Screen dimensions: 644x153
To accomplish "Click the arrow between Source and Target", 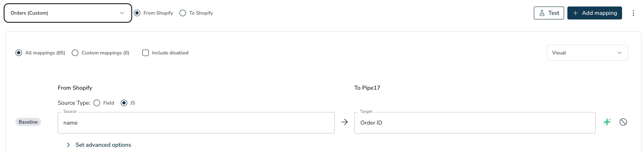I will point(345,122).
